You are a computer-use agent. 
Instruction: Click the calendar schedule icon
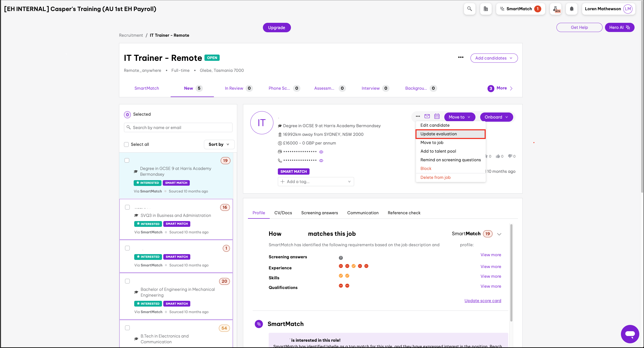tap(437, 116)
